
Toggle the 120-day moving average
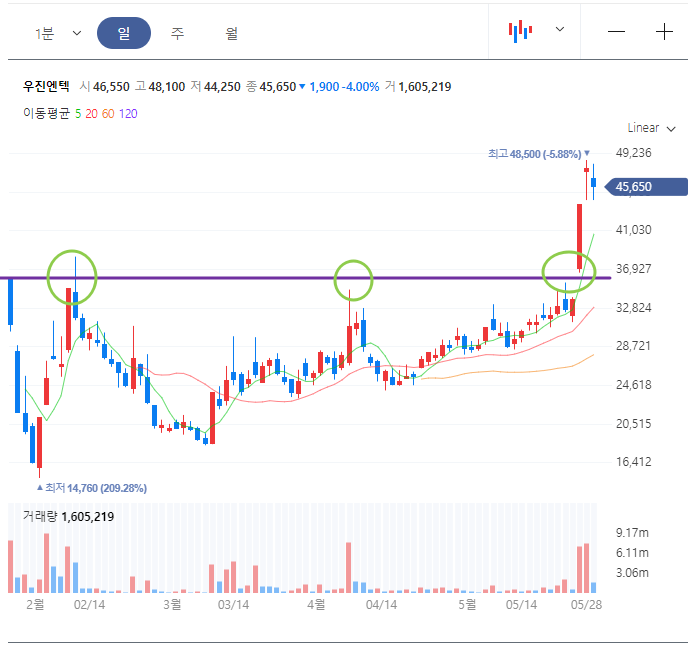click(128, 114)
